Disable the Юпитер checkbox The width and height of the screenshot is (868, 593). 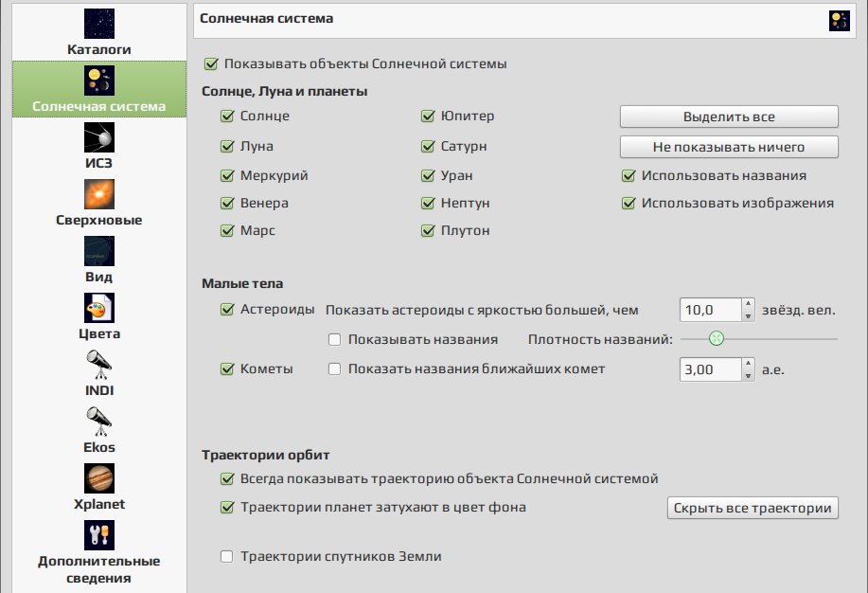tap(428, 117)
